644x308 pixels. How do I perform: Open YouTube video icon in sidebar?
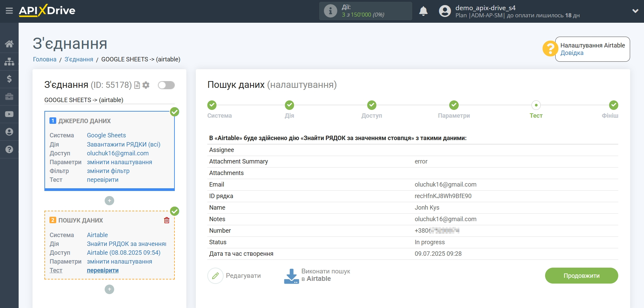tap(9, 114)
